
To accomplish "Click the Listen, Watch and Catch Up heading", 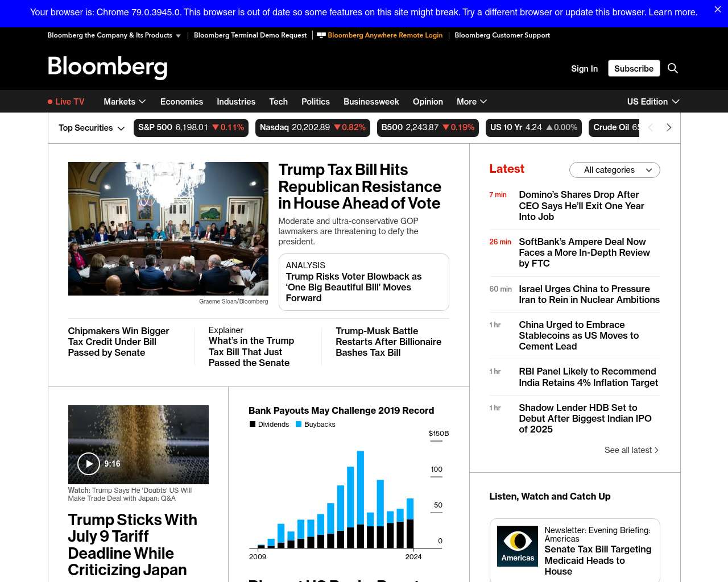I will pyautogui.click(x=550, y=497).
